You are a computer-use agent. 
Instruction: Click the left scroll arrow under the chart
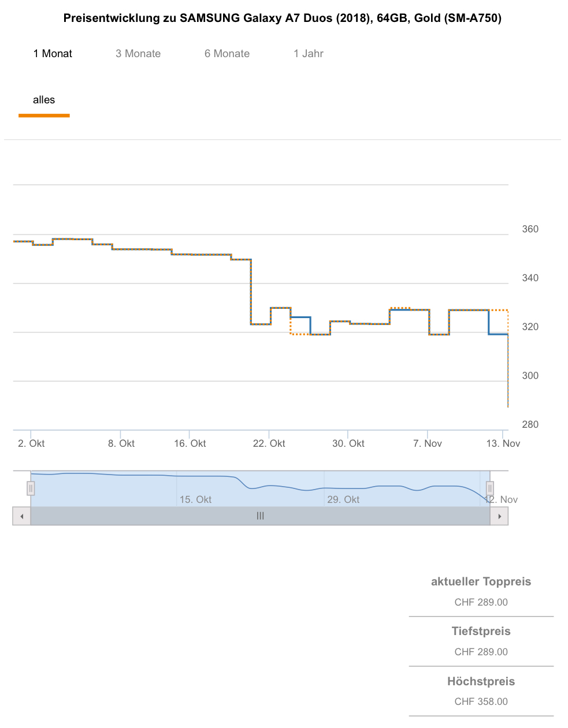pyautogui.click(x=22, y=516)
